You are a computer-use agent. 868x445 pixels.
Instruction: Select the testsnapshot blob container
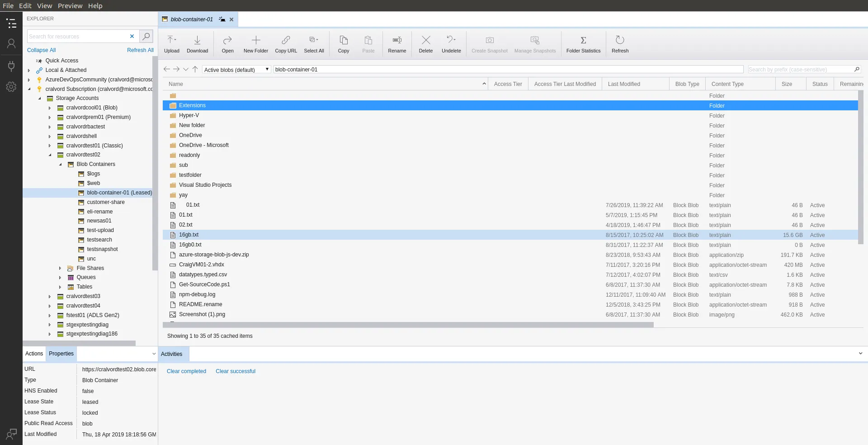coord(102,249)
